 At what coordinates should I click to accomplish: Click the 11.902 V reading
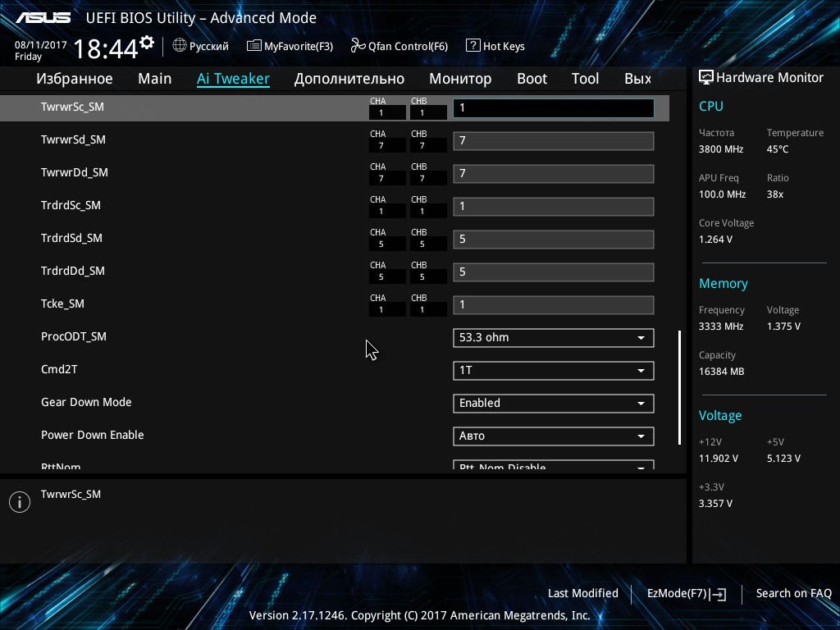719,459
